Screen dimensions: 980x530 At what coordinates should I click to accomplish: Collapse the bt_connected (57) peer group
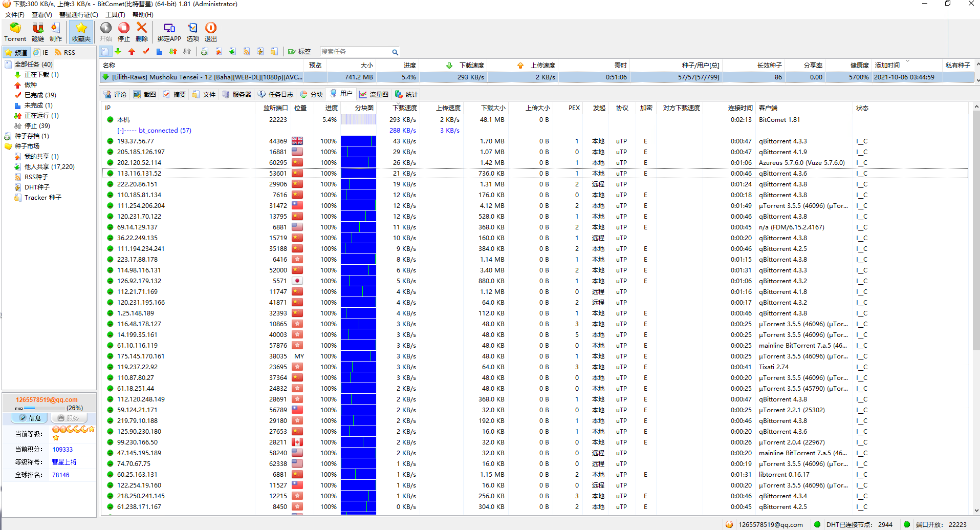pos(120,131)
